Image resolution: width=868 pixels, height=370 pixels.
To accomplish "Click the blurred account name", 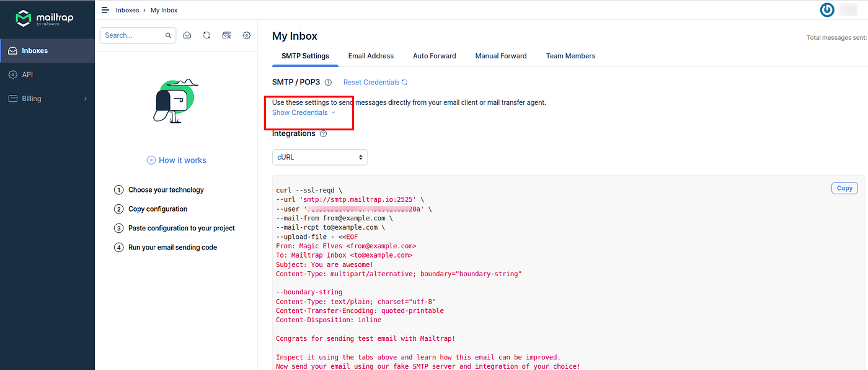I will tap(847, 10).
